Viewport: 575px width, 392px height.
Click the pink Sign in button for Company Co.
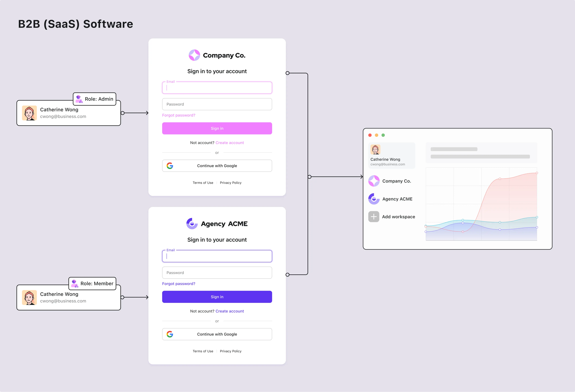[217, 128]
